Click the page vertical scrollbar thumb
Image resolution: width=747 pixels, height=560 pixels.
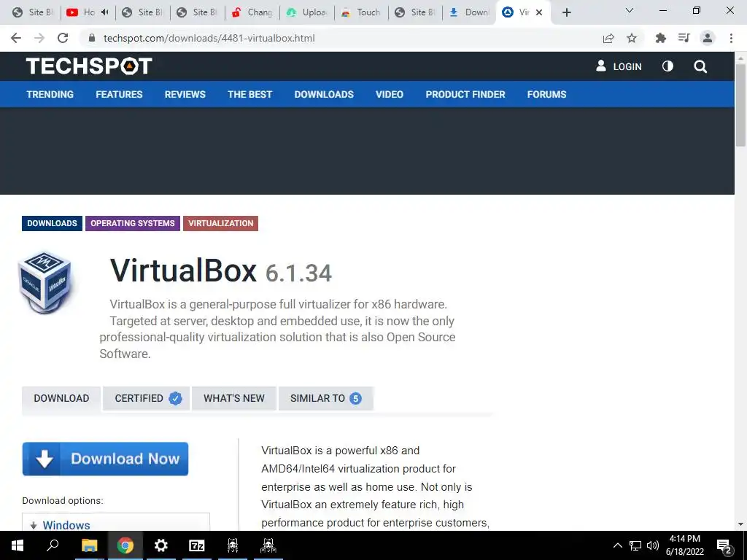740,105
